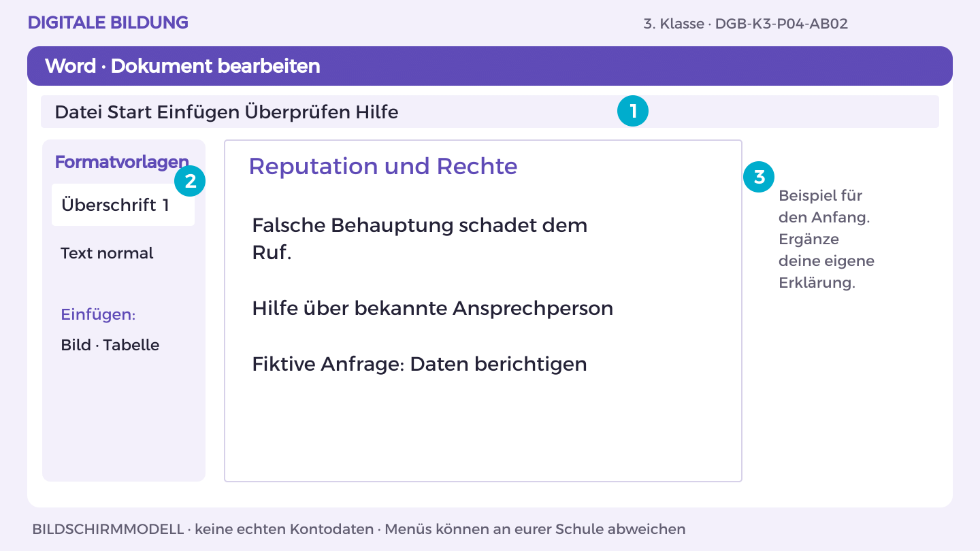Open the Hilfe menu
The height and width of the screenshot is (551, 980).
[x=377, y=112]
